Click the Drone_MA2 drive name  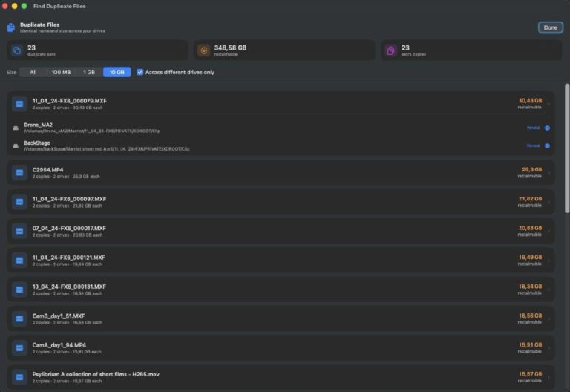tap(38, 125)
